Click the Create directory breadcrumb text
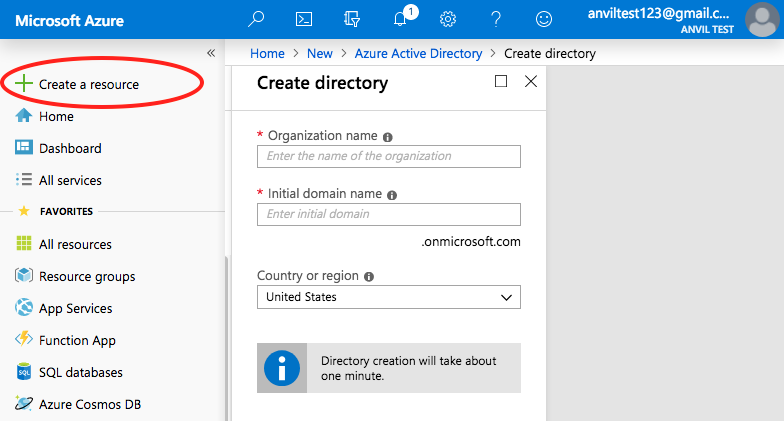Image resolution: width=784 pixels, height=421 pixels. coord(550,54)
